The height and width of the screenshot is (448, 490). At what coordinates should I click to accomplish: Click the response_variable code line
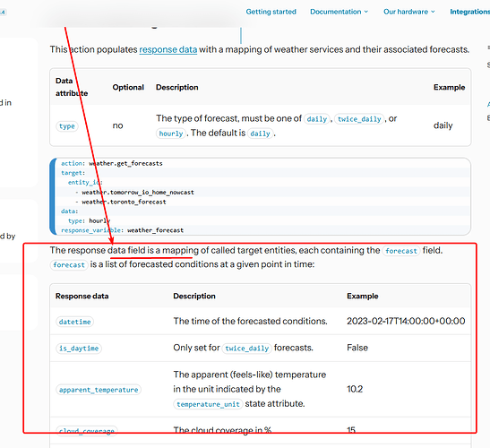(x=122, y=230)
